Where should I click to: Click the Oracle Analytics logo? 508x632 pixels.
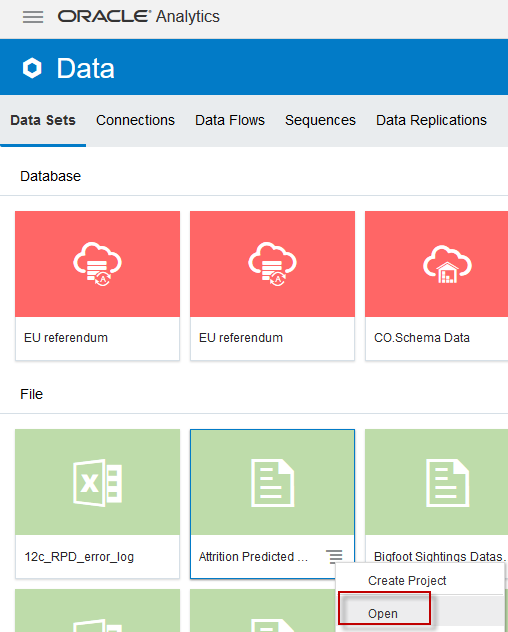tap(138, 17)
